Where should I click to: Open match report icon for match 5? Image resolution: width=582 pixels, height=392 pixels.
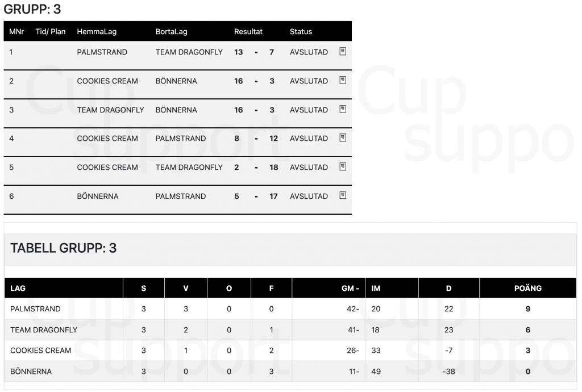(x=343, y=166)
